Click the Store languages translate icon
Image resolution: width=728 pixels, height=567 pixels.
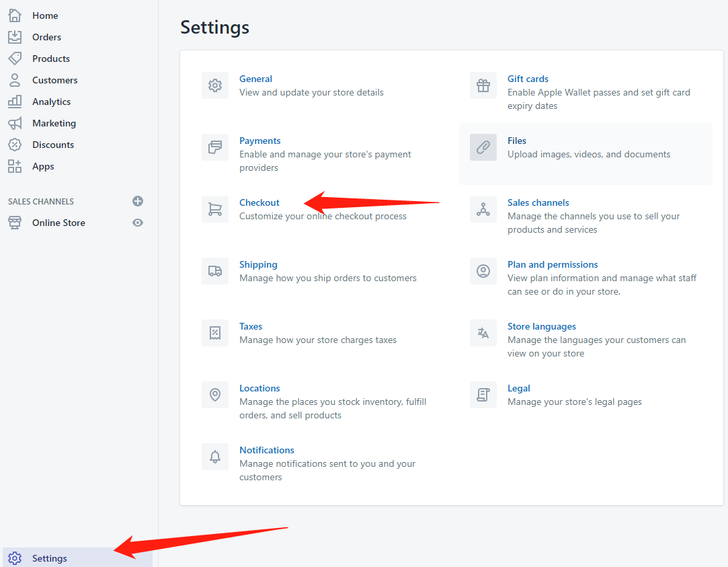pos(483,333)
